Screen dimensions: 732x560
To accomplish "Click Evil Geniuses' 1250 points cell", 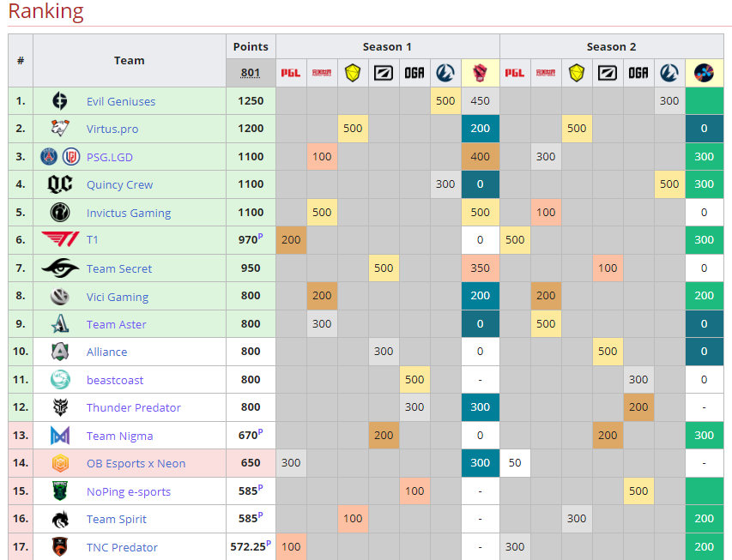I will tap(251, 101).
